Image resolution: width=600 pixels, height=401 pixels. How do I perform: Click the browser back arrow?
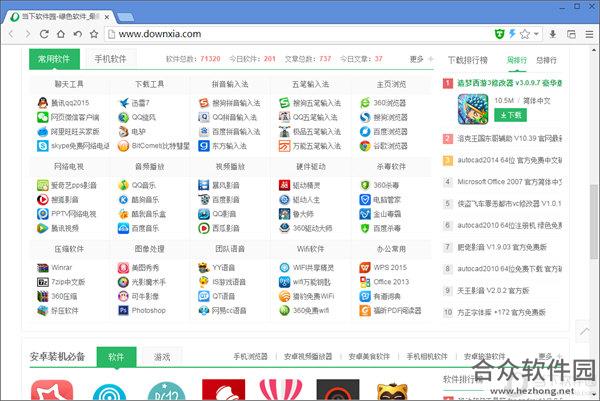11,34
